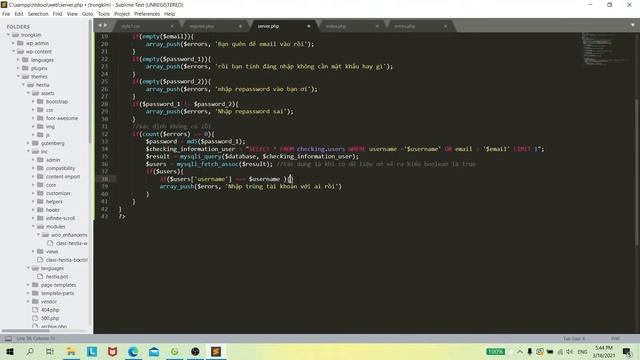The image size is (640, 360).
Task: Collapse the themes folder
Action: point(18,76)
